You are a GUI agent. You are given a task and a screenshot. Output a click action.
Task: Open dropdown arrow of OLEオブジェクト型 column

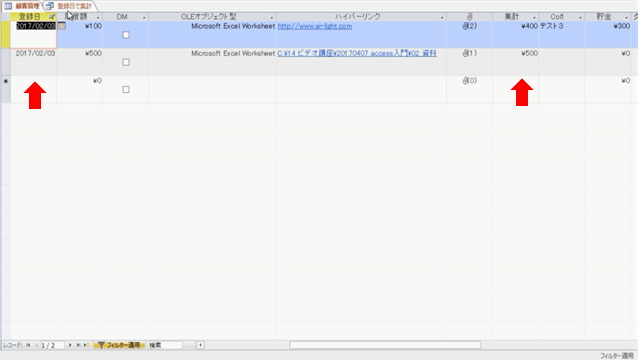pos(272,18)
